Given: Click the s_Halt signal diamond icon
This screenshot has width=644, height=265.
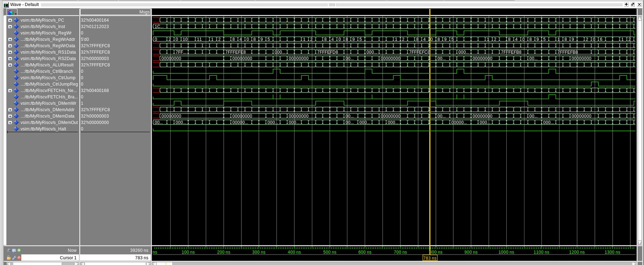Looking at the screenshot, I should click(16, 129).
